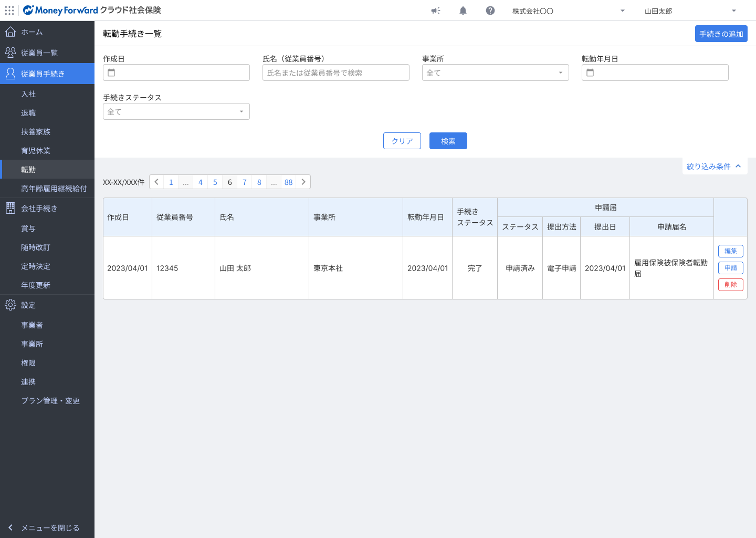The width and height of the screenshot is (756, 538).
Task: Open 連携 settings in sidebar
Action: click(x=47, y=382)
